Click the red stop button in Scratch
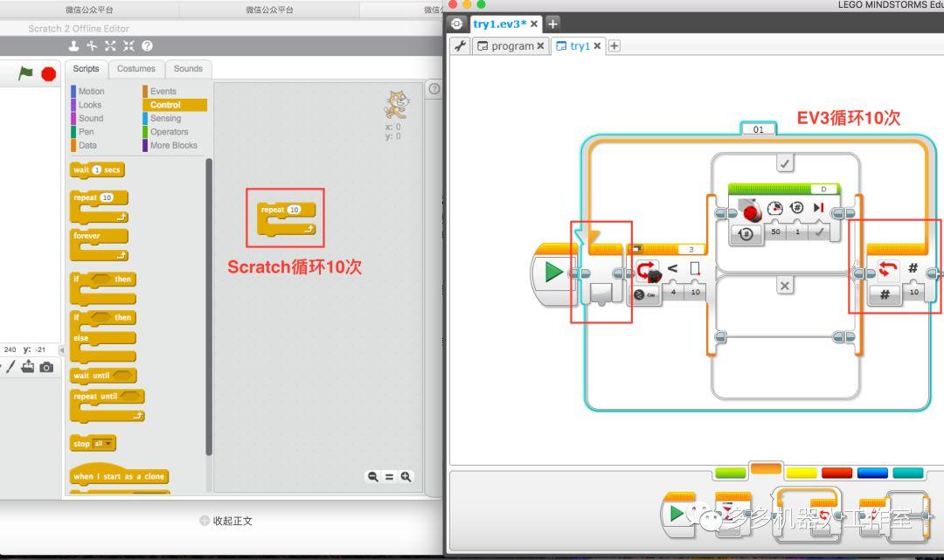This screenshot has width=944, height=560. 49,74
